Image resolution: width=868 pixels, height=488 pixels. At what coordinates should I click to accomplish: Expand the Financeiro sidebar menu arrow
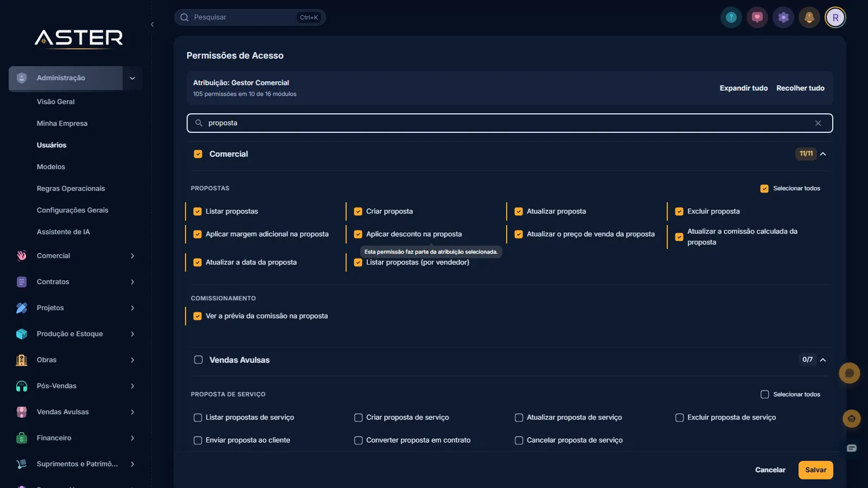pyautogui.click(x=132, y=438)
